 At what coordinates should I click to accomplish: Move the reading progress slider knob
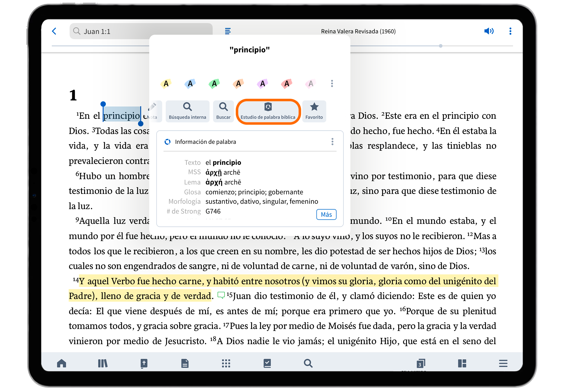pyautogui.click(x=440, y=46)
